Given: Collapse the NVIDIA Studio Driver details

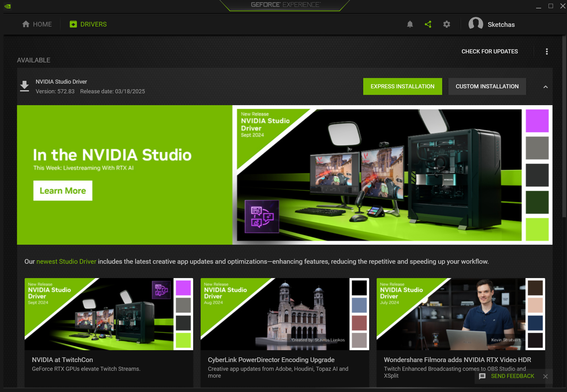Looking at the screenshot, I should pos(545,87).
